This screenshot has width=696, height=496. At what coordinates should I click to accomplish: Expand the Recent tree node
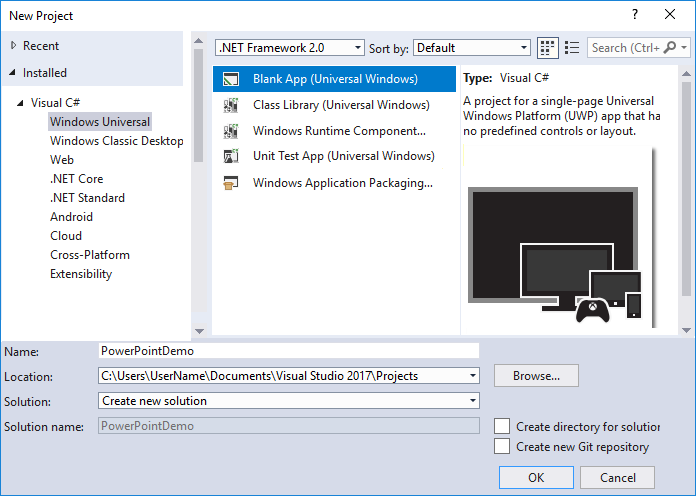pyautogui.click(x=13, y=46)
